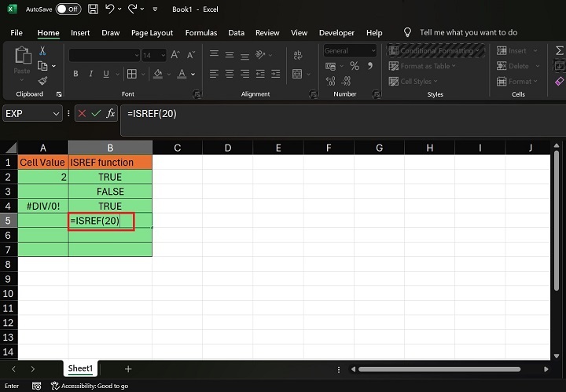The image size is (566, 392).
Task: Click AutoSum sigma icon
Action: (x=559, y=50)
